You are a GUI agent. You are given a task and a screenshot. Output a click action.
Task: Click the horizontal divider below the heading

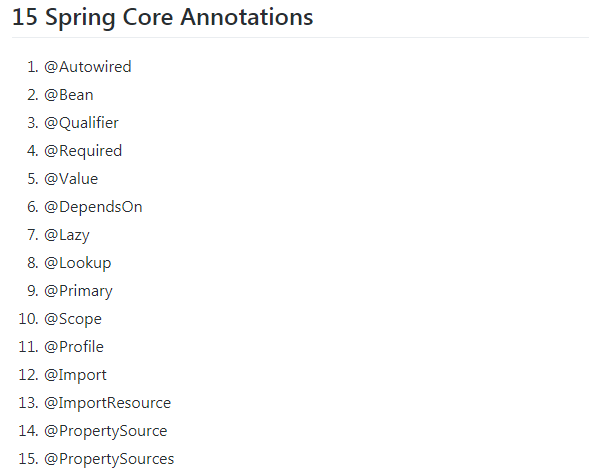(x=301, y=38)
